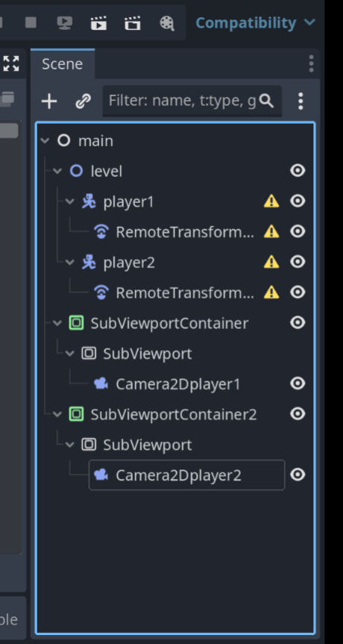
Task: Click the Instantiate Child Scene link icon
Action: point(84,101)
